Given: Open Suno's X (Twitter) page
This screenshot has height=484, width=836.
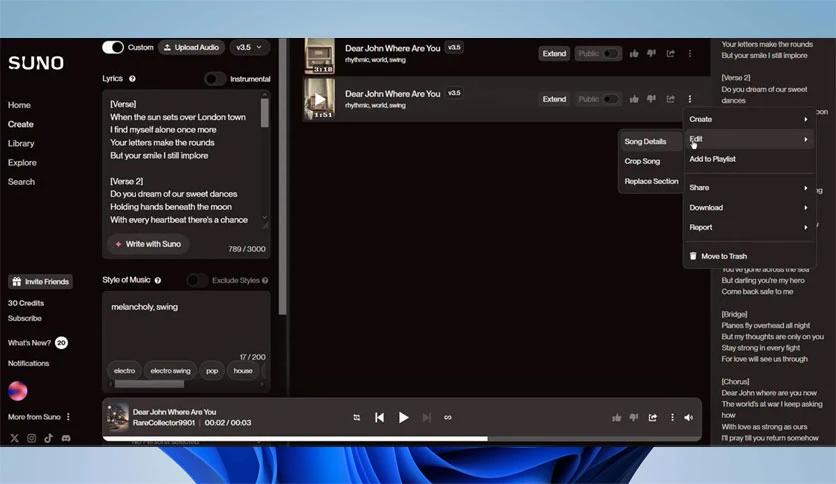Looking at the screenshot, I should click(x=14, y=438).
